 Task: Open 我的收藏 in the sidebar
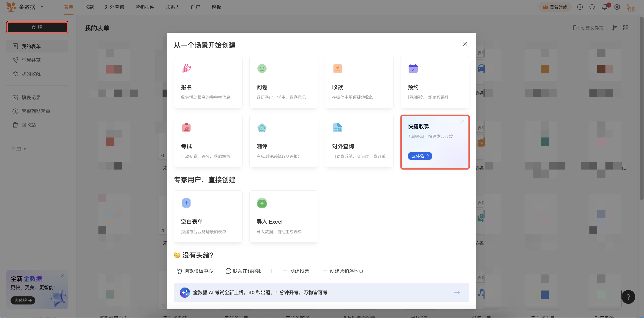[x=37, y=74]
